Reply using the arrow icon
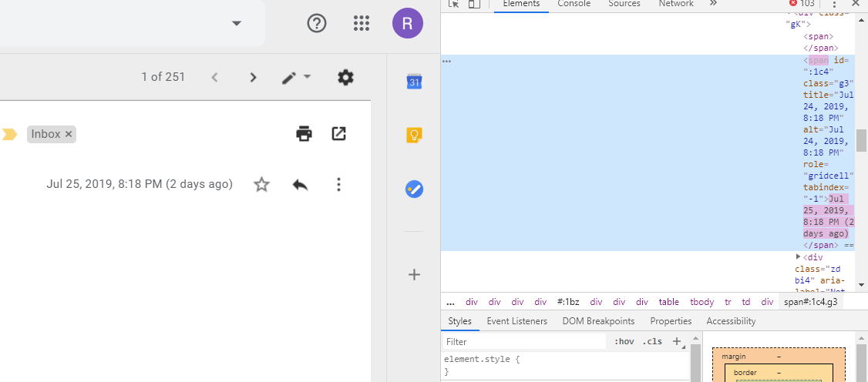The height and width of the screenshot is (382, 868). tap(301, 185)
